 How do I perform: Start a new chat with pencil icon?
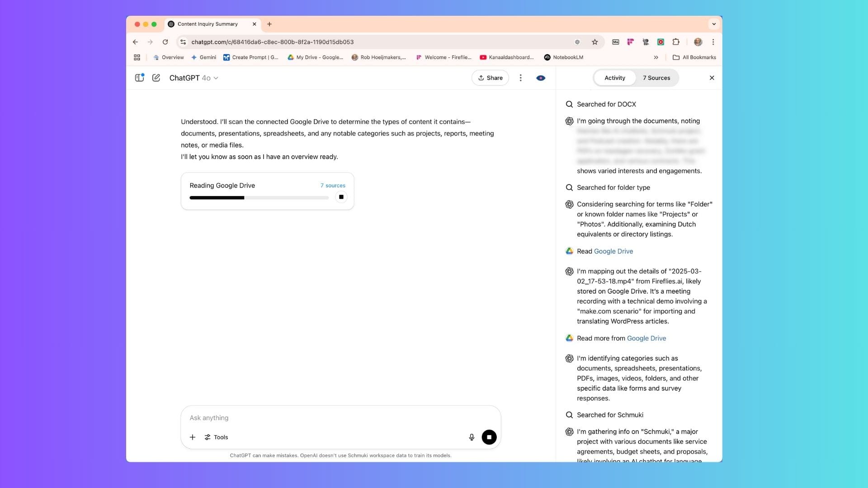[x=156, y=78]
